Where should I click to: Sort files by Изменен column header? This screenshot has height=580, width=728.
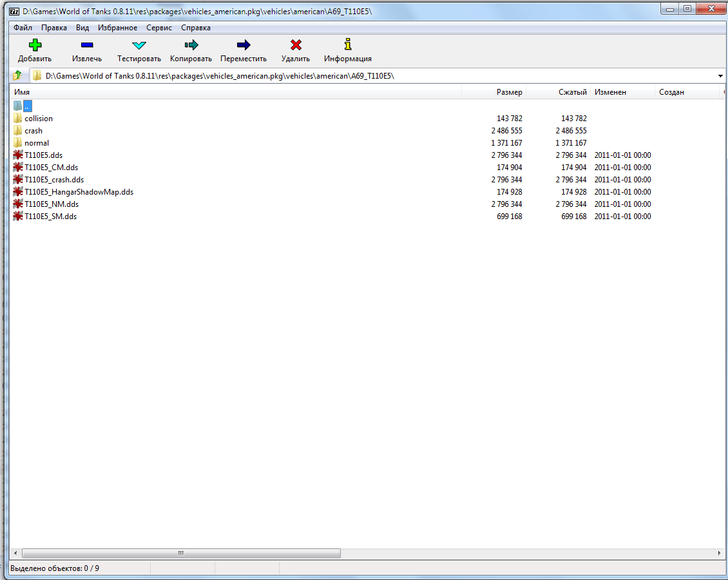click(x=622, y=92)
